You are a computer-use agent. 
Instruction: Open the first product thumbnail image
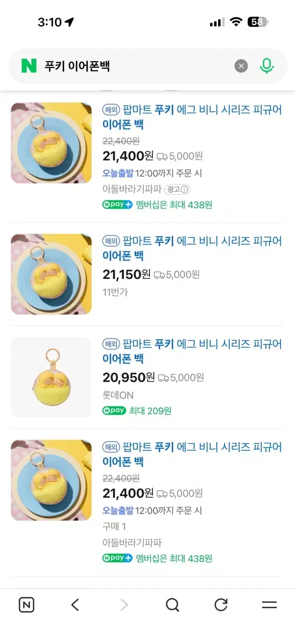coord(51,143)
